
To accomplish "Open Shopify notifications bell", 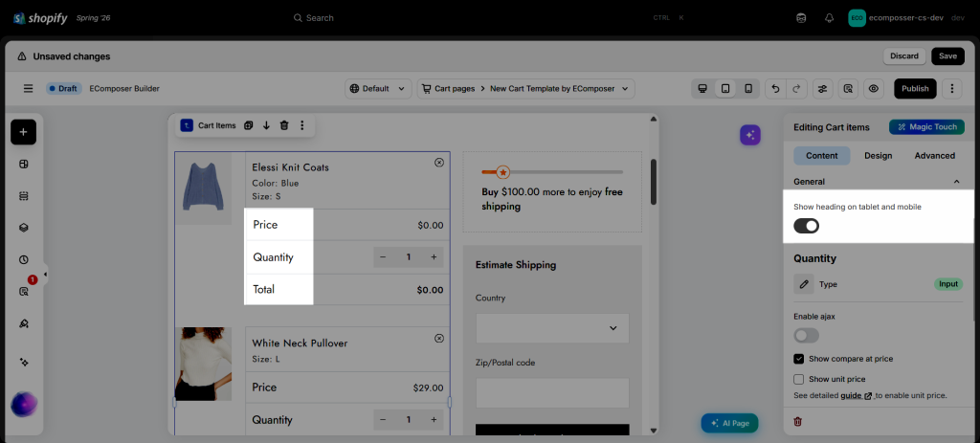I will tap(830, 18).
